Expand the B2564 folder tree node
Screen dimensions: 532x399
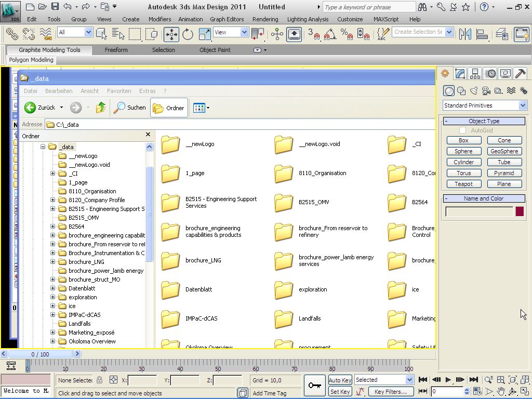tap(52, 227)
